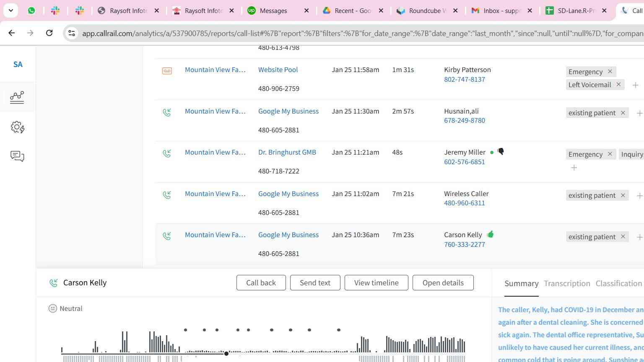Reload the CallRail page
Viewport: 644px width, 362px height.
(x=49, y=33)
